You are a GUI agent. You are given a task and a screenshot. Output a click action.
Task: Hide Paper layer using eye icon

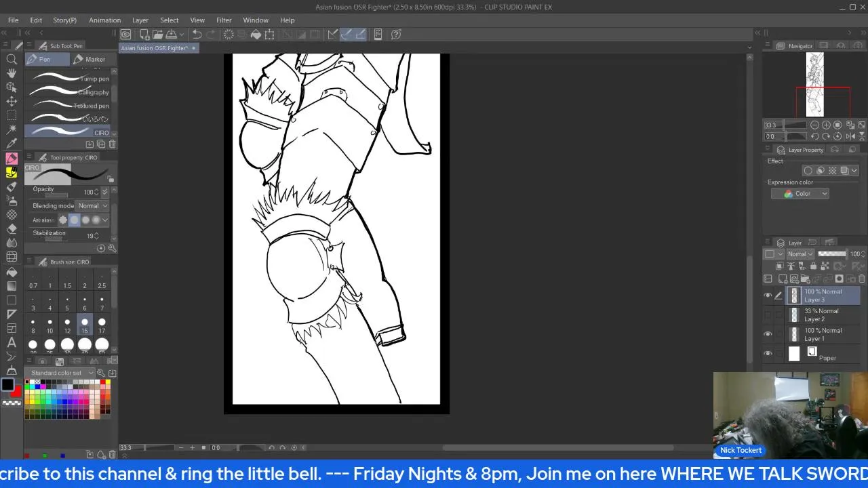pos(768,354)
